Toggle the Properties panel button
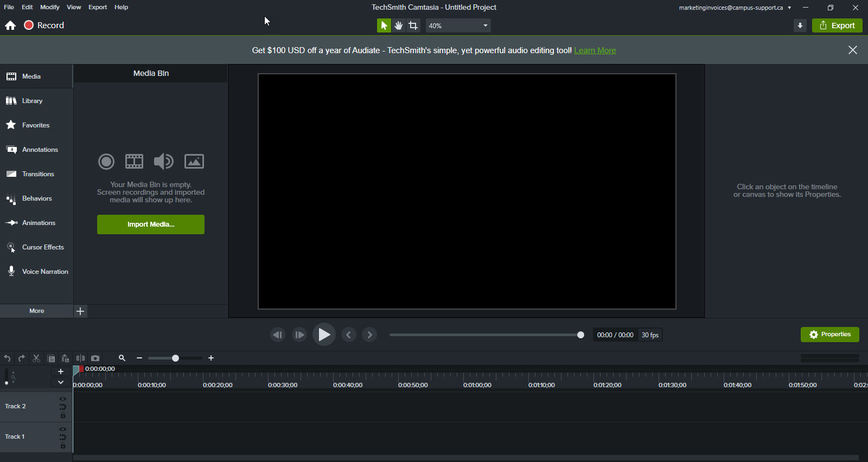This screenshot has height=462, width=868. click(x=829, y=335)
